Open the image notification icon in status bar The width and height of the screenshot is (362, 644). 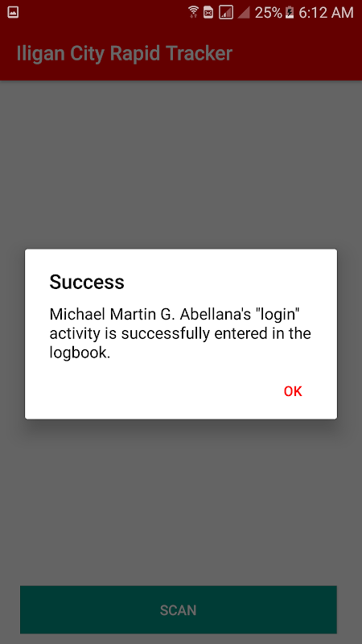click(x=13, y=12)
